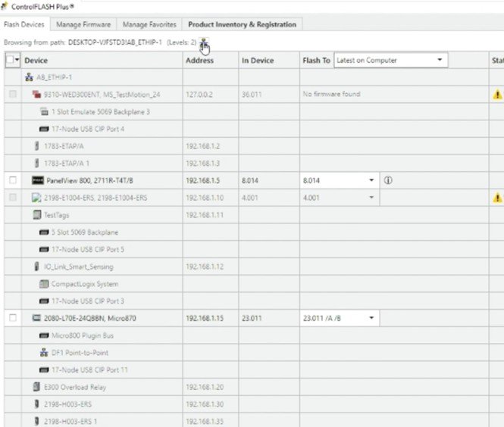The height and width of the screenshot is (427, 504).
Task: Click the CompactLogix System icon
Action: click(44, 284)
